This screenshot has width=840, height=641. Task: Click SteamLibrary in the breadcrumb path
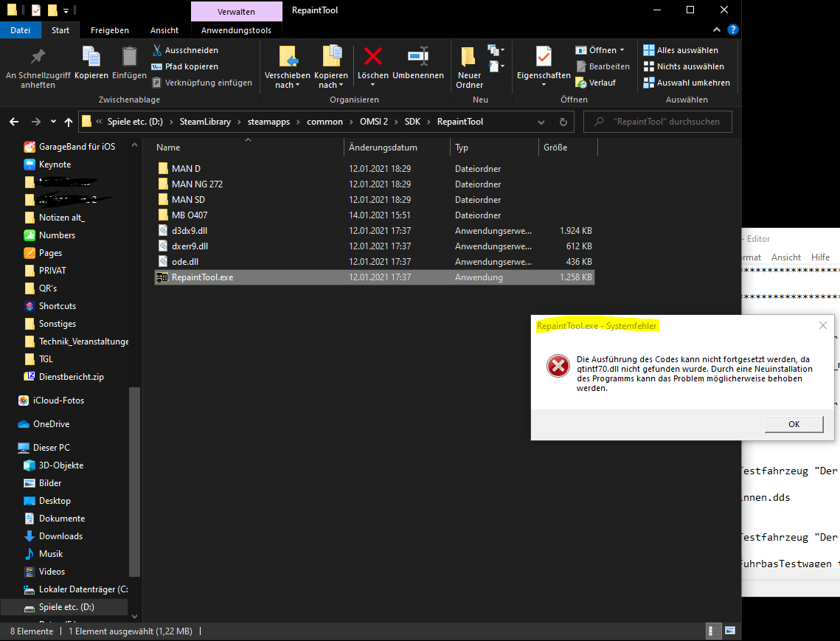point(205,122)
